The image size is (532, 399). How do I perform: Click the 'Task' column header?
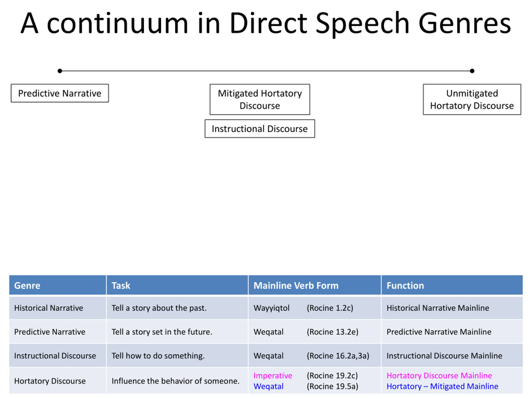(177, 285)
